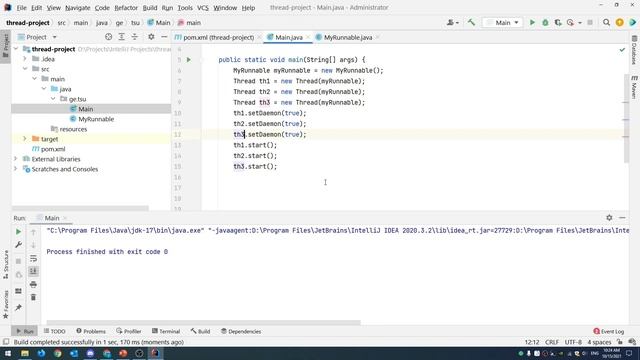Hide the Project tool window

coord(164,37)
